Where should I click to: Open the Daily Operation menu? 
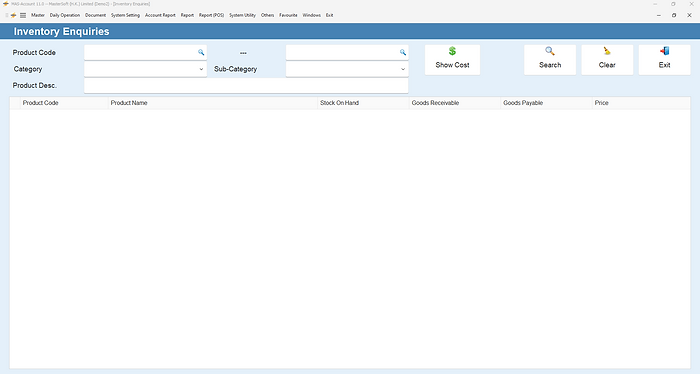coord(65,15)
